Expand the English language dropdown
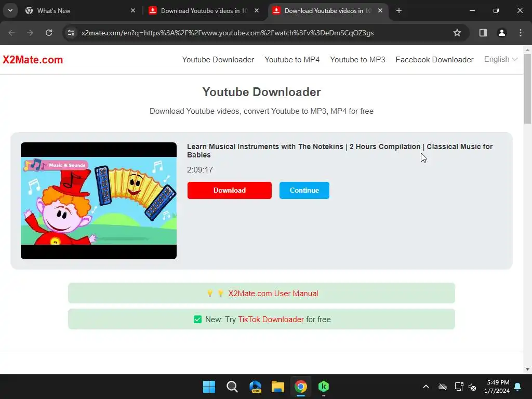Viewport: 532px width, 399px height. click(500, 59)
